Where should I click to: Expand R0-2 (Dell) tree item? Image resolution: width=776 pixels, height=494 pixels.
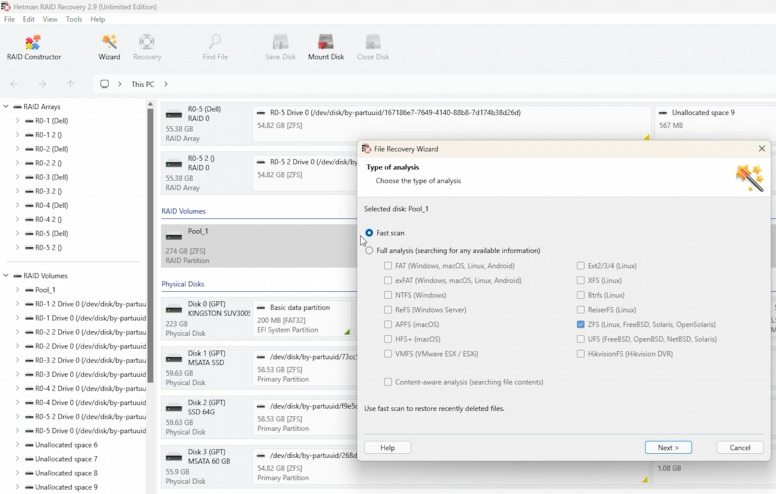coord(17,149)
